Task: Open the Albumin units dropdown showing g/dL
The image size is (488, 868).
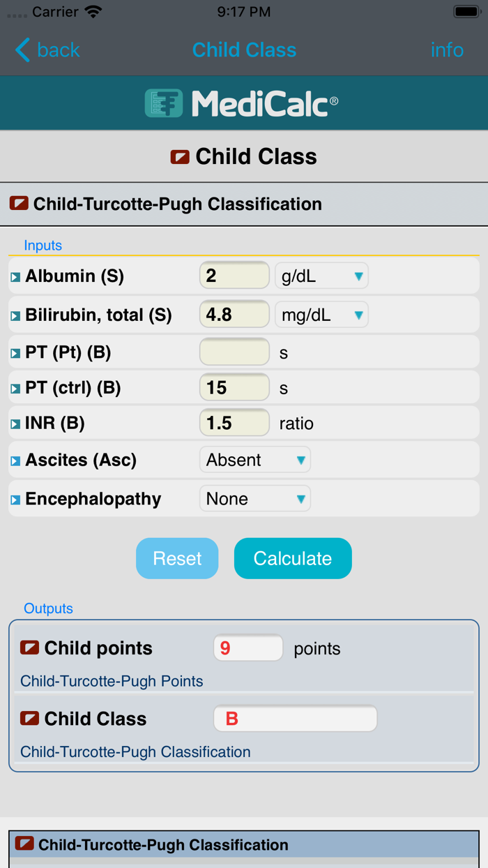Action: 321,276
